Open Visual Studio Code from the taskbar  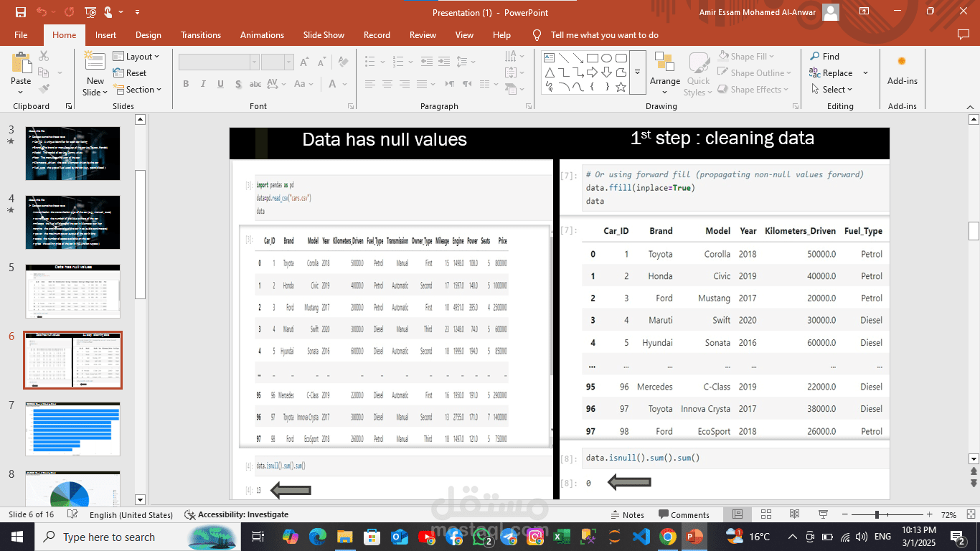point(641,537)
